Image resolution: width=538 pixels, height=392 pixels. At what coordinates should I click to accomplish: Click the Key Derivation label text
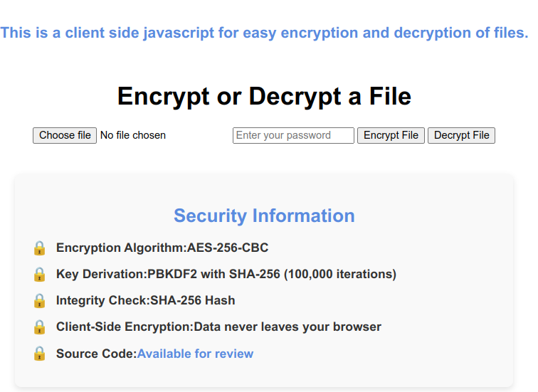tap(102, 274)
